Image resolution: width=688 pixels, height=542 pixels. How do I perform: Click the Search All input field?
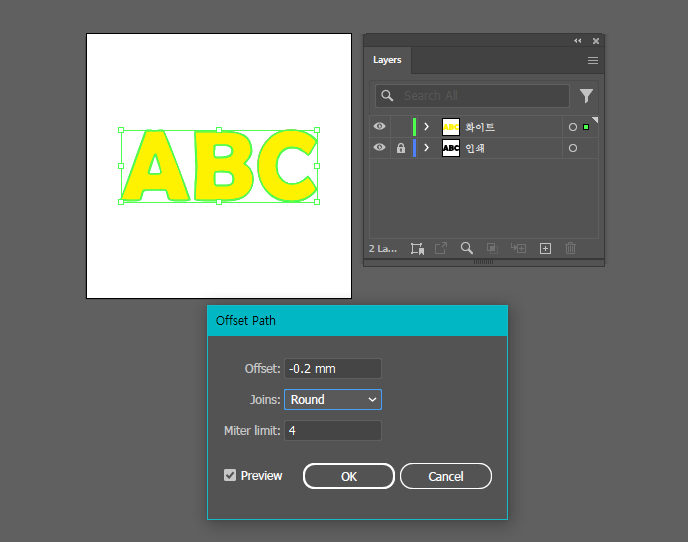472,96
